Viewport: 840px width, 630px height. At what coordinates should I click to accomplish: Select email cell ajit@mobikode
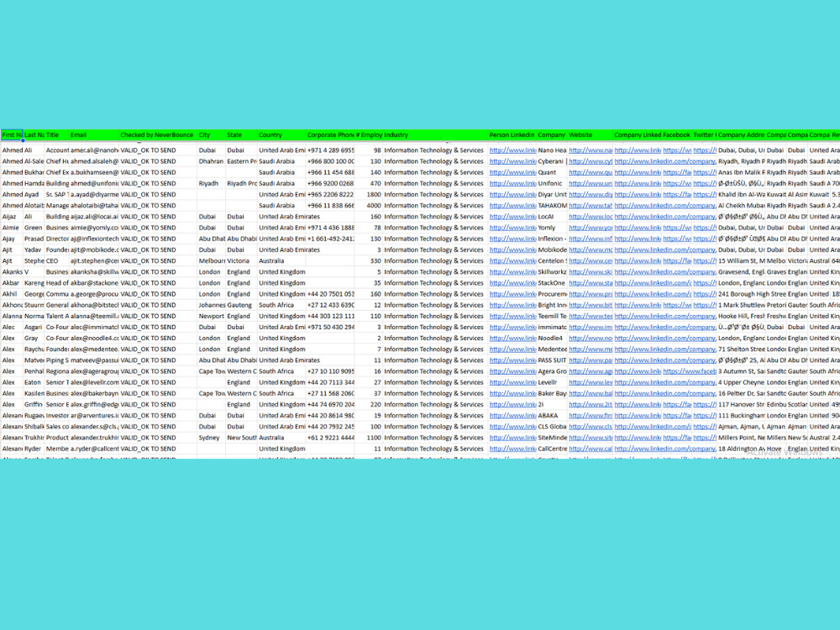(94, 249)
